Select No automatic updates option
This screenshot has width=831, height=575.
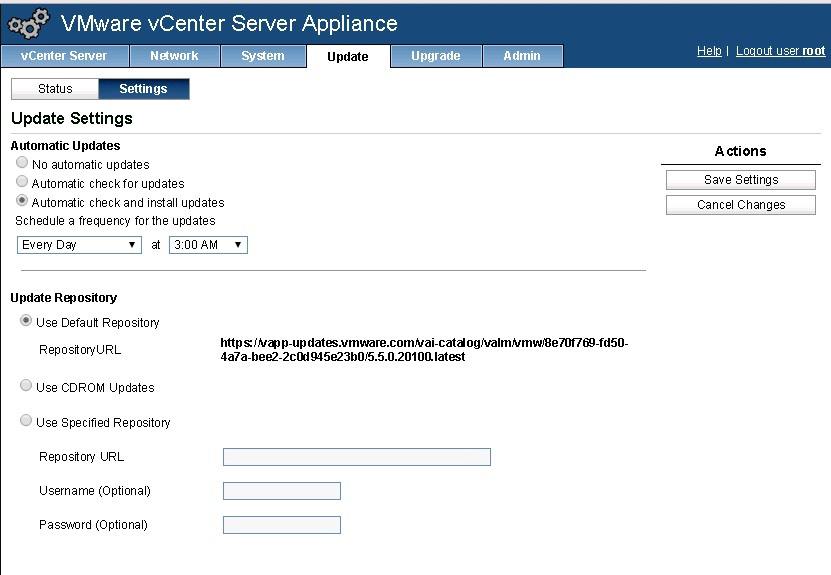coord(22,162)
